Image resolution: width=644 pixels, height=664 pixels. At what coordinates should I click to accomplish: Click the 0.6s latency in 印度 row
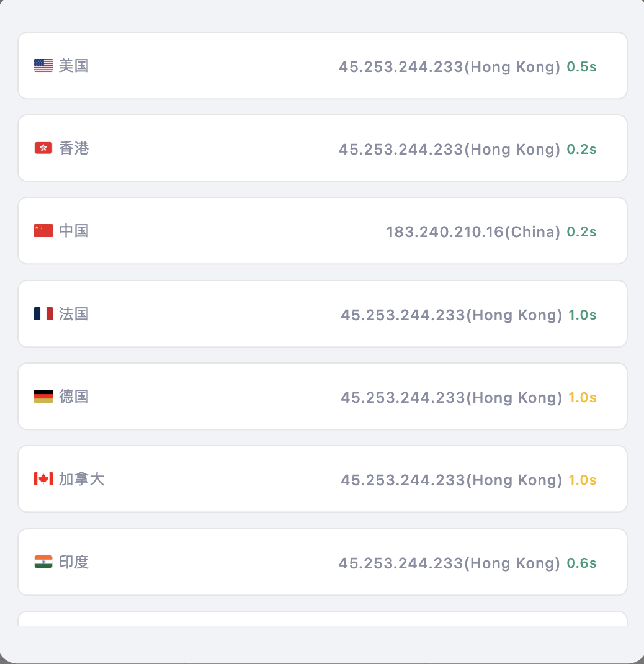581,563
